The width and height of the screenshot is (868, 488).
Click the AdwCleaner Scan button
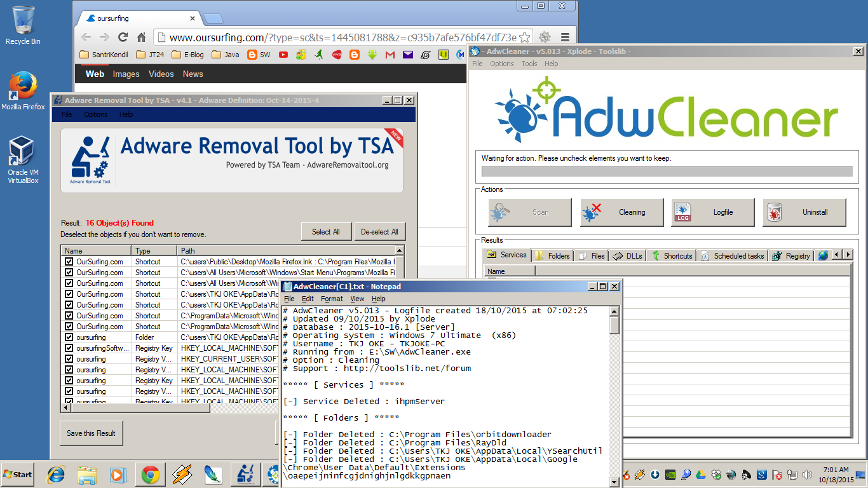point(530,212)
